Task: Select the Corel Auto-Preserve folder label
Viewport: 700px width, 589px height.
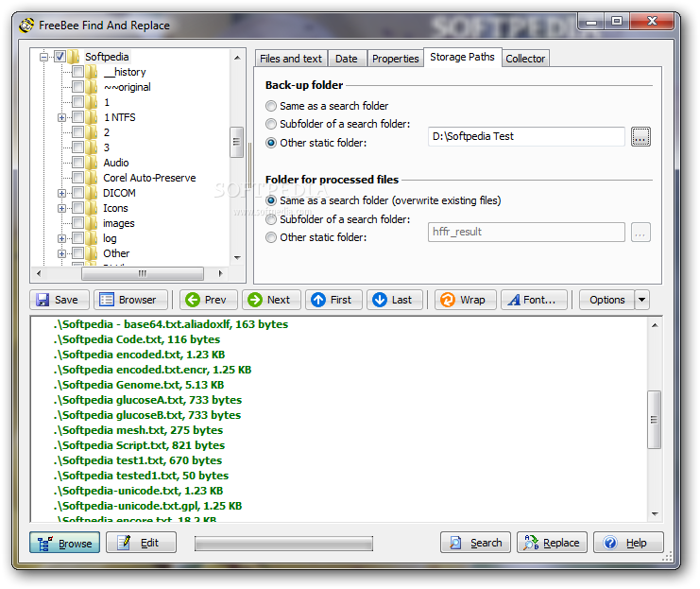Action: tap(149, 178)
